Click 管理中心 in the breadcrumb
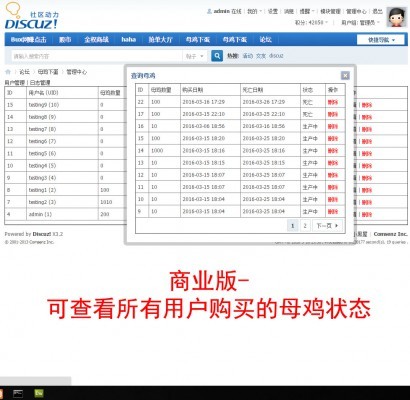This screenshot has height=400, width=410. [x=77, y=72]
